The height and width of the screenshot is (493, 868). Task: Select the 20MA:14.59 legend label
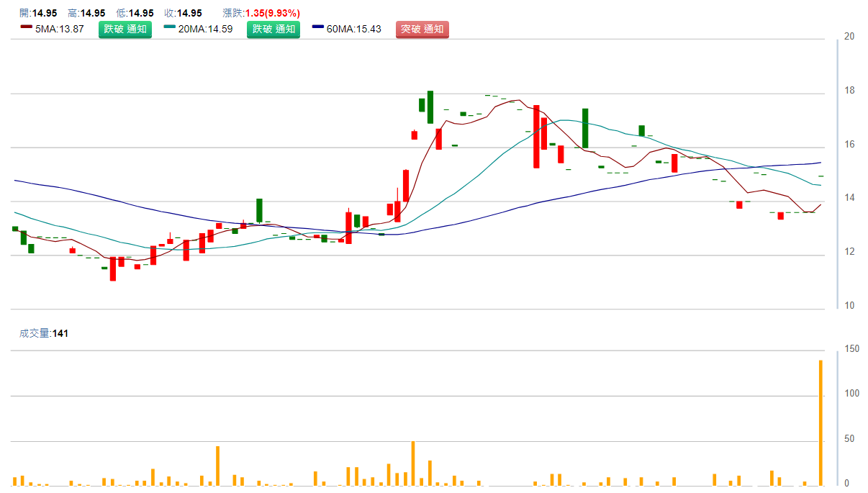coord(205,30)
